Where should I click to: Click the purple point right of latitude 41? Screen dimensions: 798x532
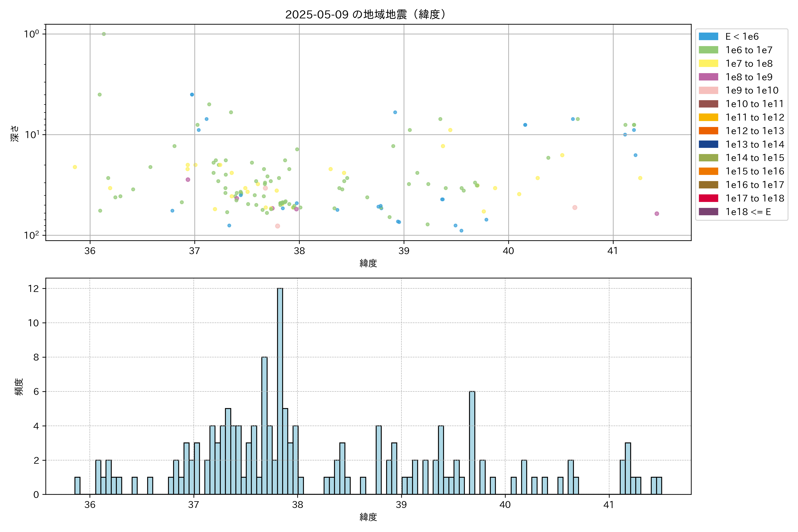657,213
